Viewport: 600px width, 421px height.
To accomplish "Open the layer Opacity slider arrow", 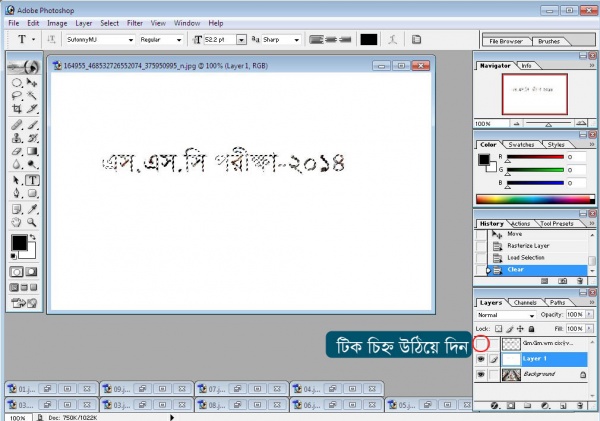I will [590, 314].
